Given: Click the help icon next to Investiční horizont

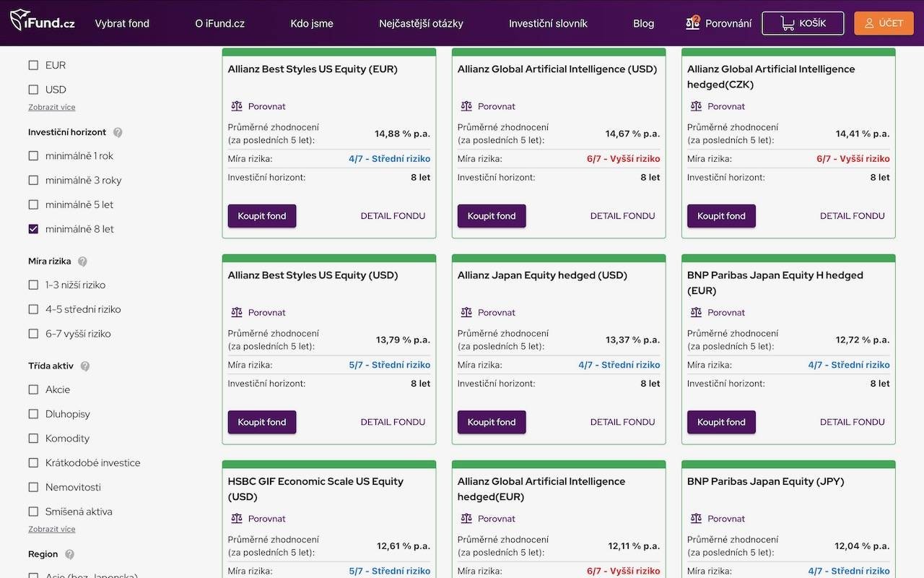Looking at the screenshot, I should [x=118, y=133].
